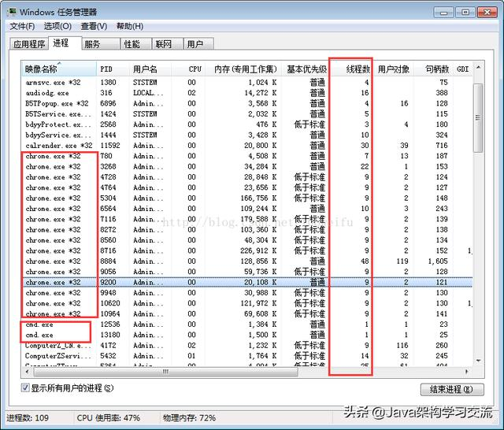Sort by 用户名 column header
504x430 pixels.
click(150, 69)
